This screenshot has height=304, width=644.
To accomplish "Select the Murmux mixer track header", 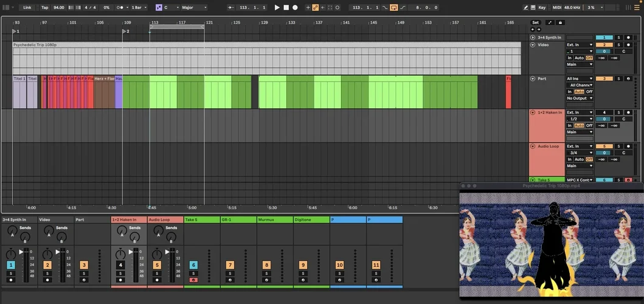I will tap(274, 219).
